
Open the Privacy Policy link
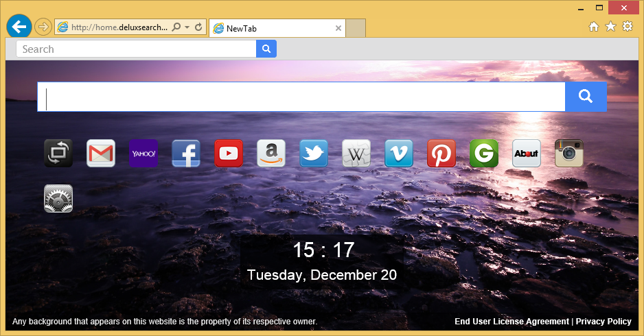603,322
